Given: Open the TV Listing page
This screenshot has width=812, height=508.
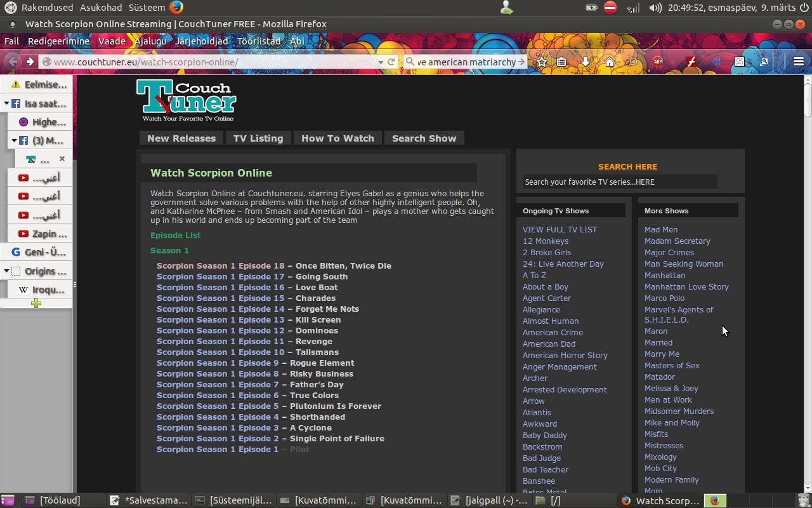Looking at the screenshot, I should 258,138.
